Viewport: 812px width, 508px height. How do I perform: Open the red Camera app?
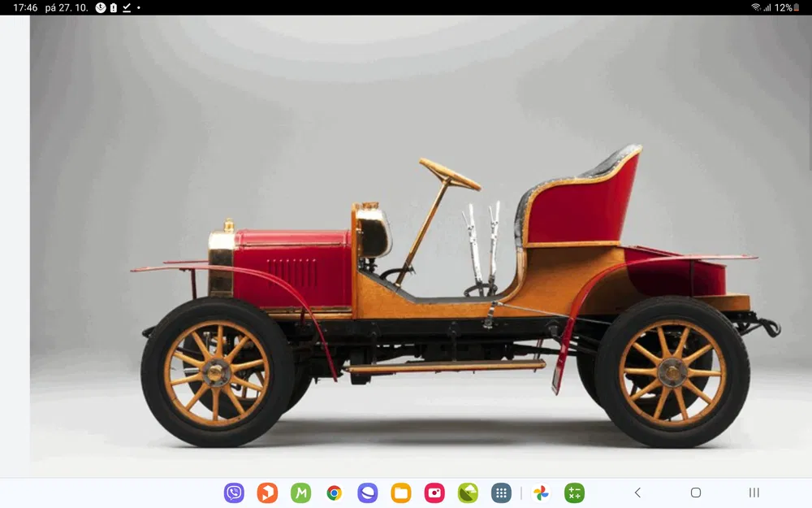pos(434,493)
